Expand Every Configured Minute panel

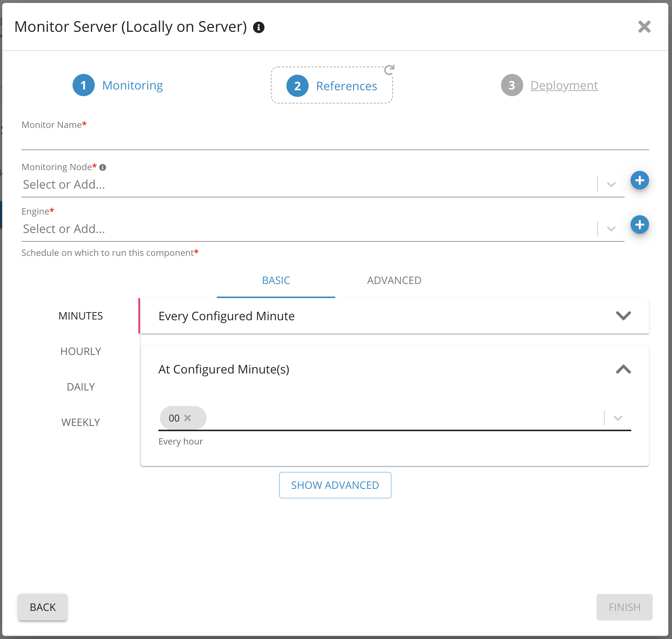pos(623,316)
